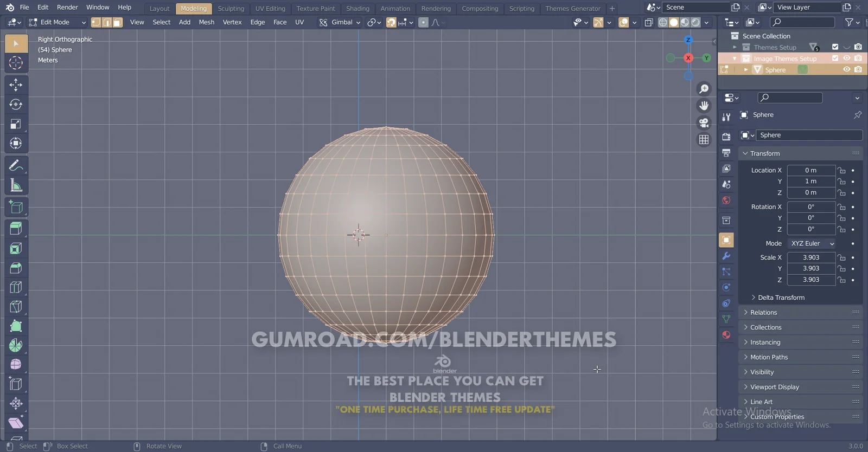The image size is (868, 452).
Task: Select the Shrink/Fatten tool
Action: 16,403
